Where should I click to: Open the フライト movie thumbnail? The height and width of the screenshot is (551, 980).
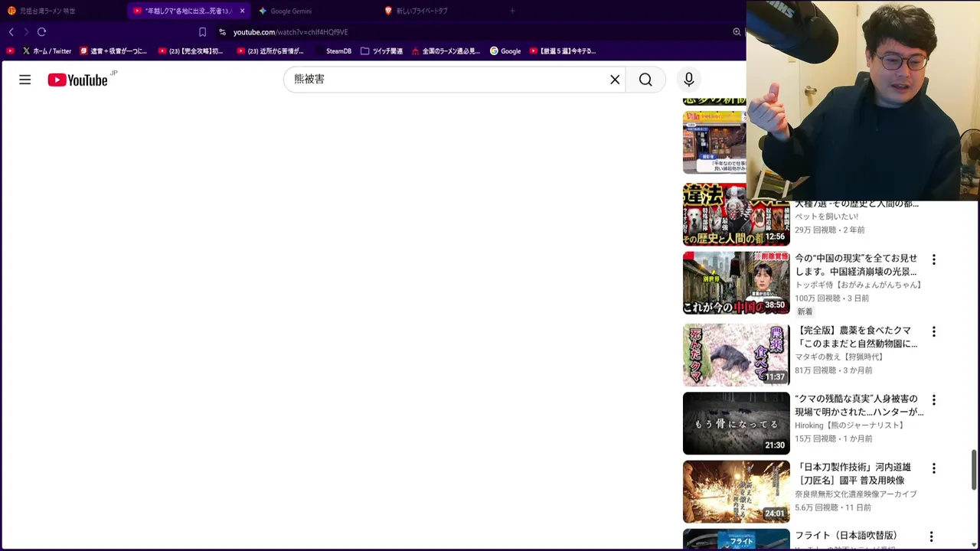pyautogui.click(x=736, y=539)
